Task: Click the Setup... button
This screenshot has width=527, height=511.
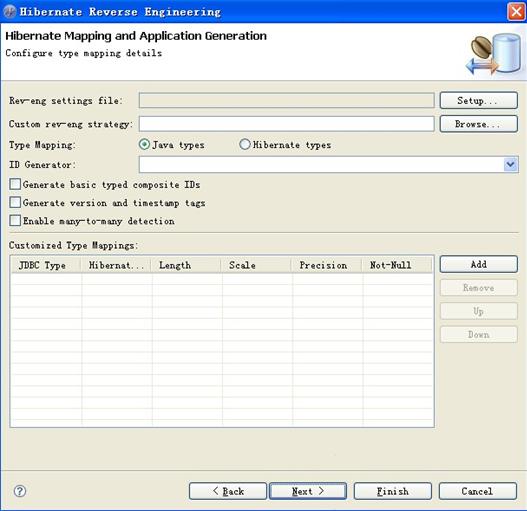Action: [478, 101]
